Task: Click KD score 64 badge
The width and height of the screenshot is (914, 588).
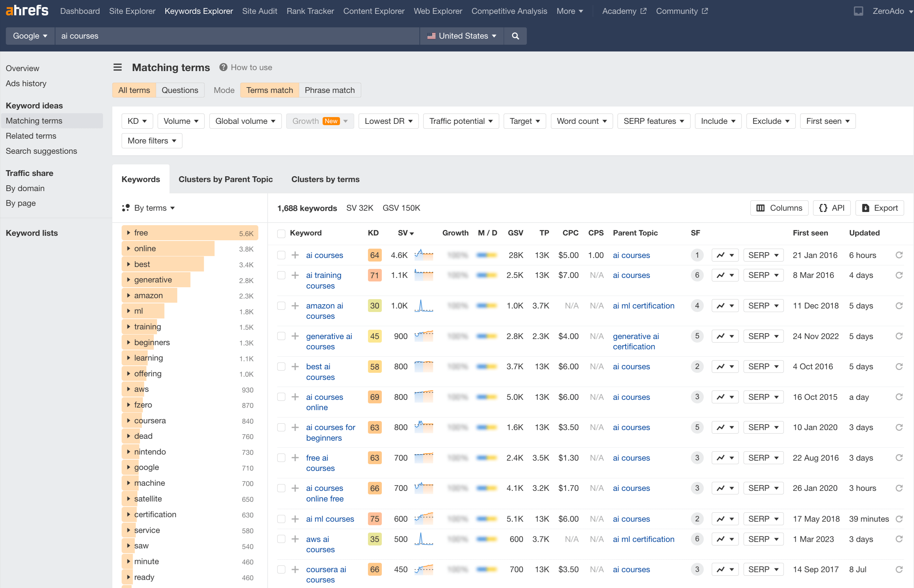Action: click(x=374, y=255)
